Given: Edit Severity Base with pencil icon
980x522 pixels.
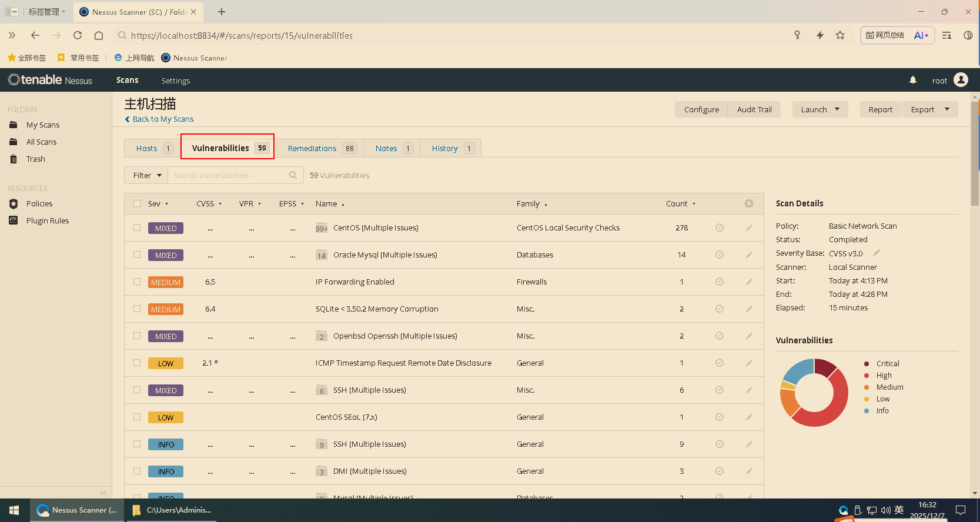Looking at the screenshot, I should pos(876,253).
